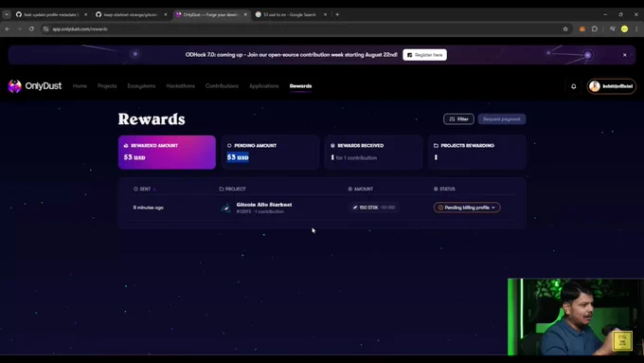Click browser forward arrow
644x363 pixels.
tap(19, 28)
